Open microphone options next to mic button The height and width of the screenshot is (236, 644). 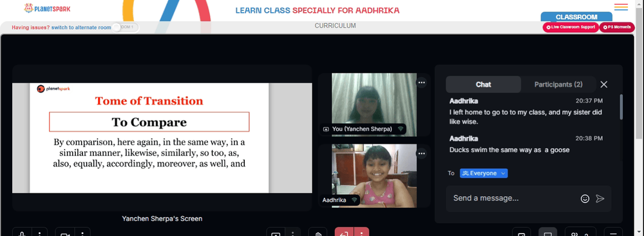point(40,233)
